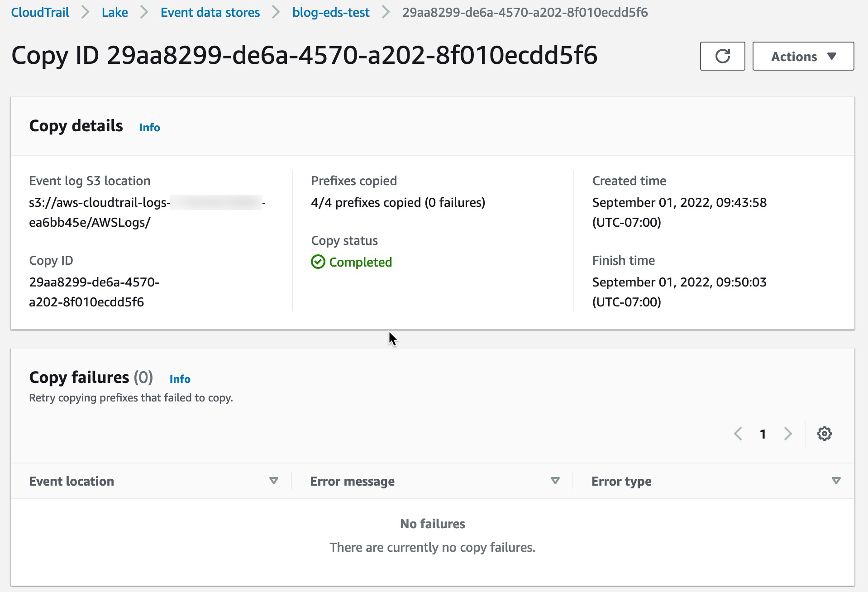Select page number 1 in pagination
Screen dimensions: 868x592
pos(763,434)
